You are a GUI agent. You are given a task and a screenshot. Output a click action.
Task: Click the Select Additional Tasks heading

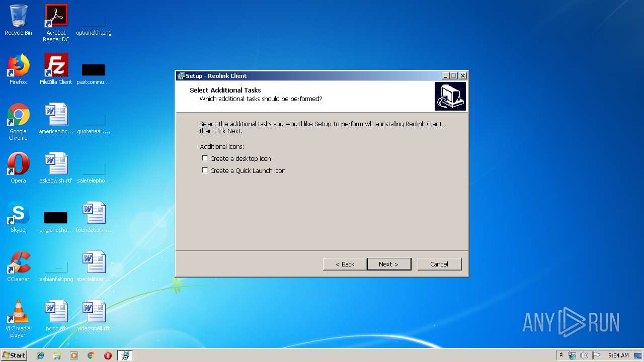225,90
